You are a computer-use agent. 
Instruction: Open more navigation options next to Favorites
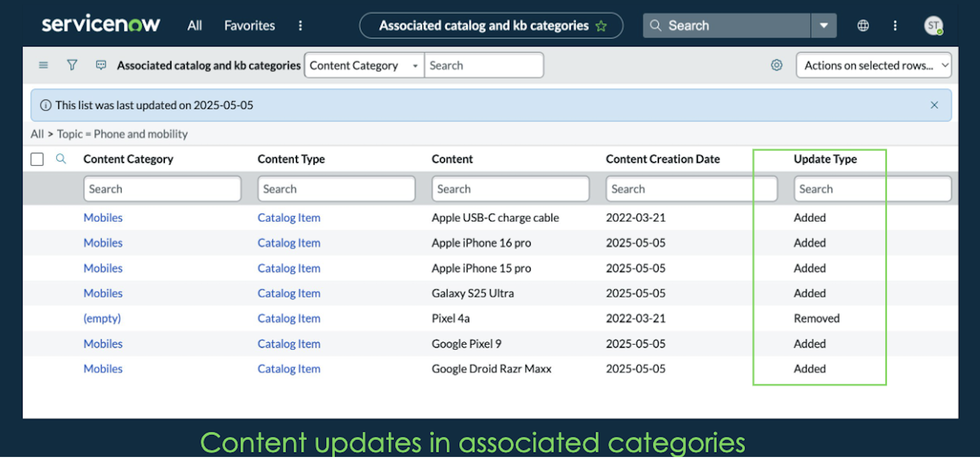(300, 26)
